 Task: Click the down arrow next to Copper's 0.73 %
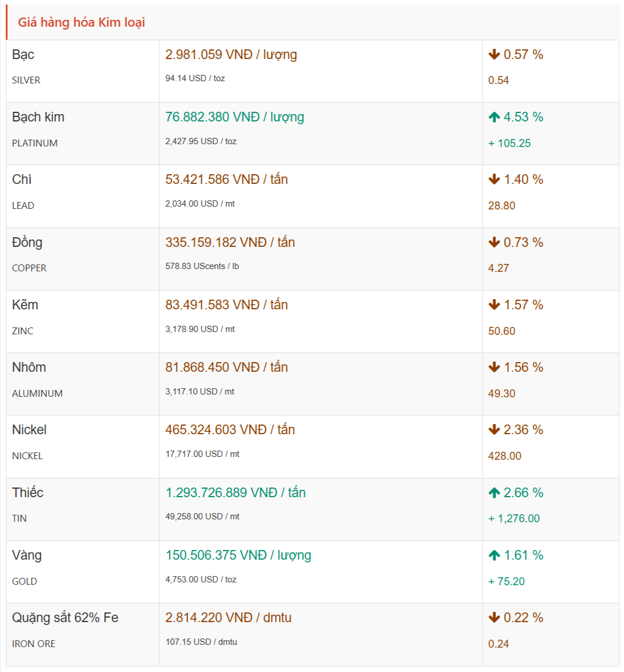[494, 242]
